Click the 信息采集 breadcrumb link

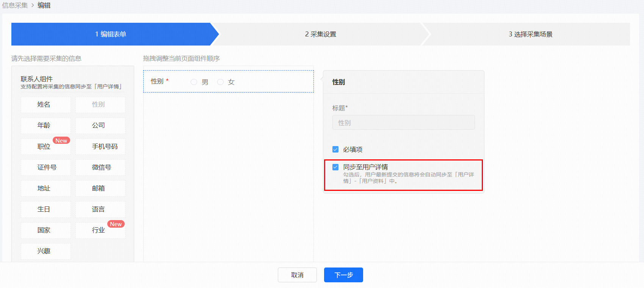pyautogui.click(x=15, y=5)
